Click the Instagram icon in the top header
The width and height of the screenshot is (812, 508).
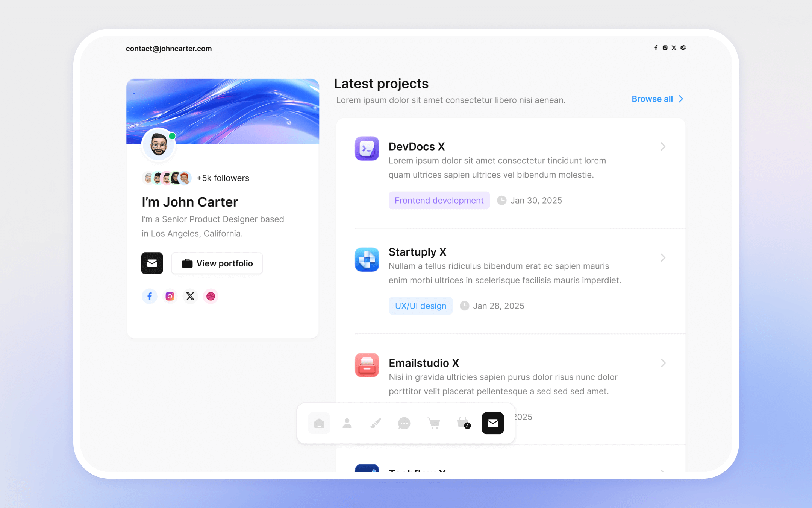tap(665, 48)
